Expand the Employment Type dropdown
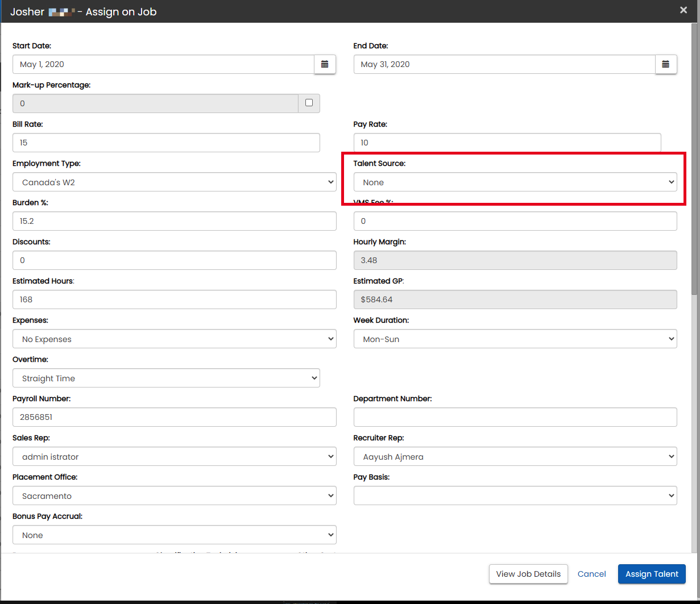 [174, 182]
